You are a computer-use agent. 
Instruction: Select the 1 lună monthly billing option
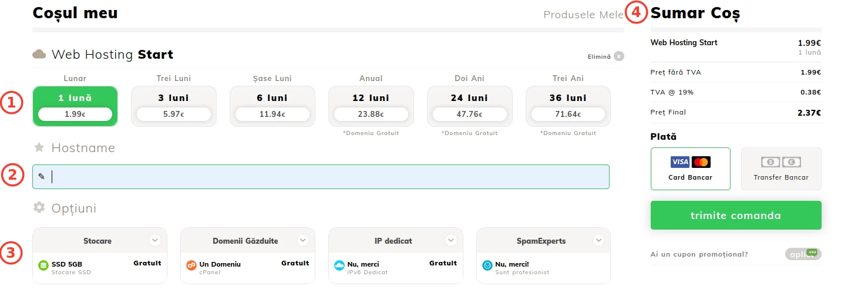pyautogui.click(x=75, y=106)
